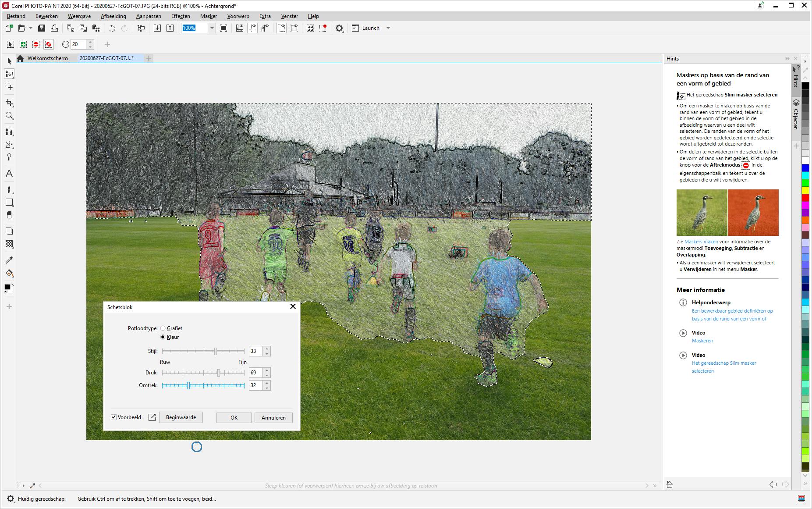Select the Grafiet pencil type
Viewport: 812px width, 509px height.
tap(163, 328)
